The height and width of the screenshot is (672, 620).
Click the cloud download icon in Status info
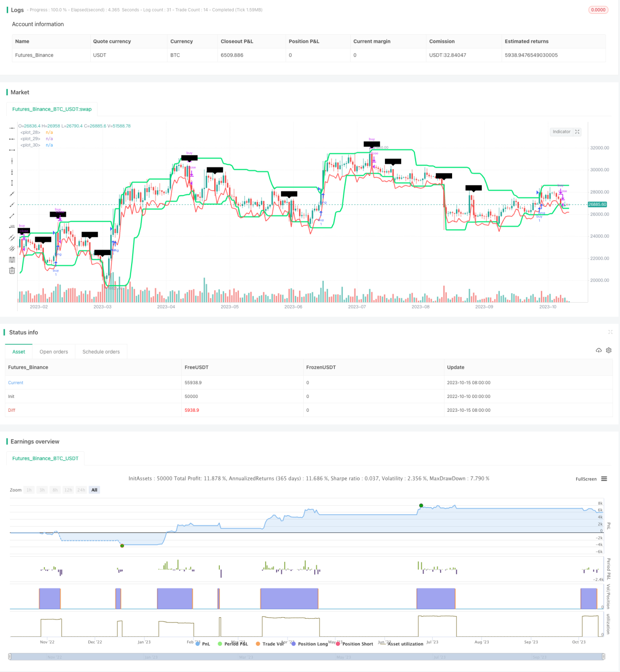click(x=599, y=350)
